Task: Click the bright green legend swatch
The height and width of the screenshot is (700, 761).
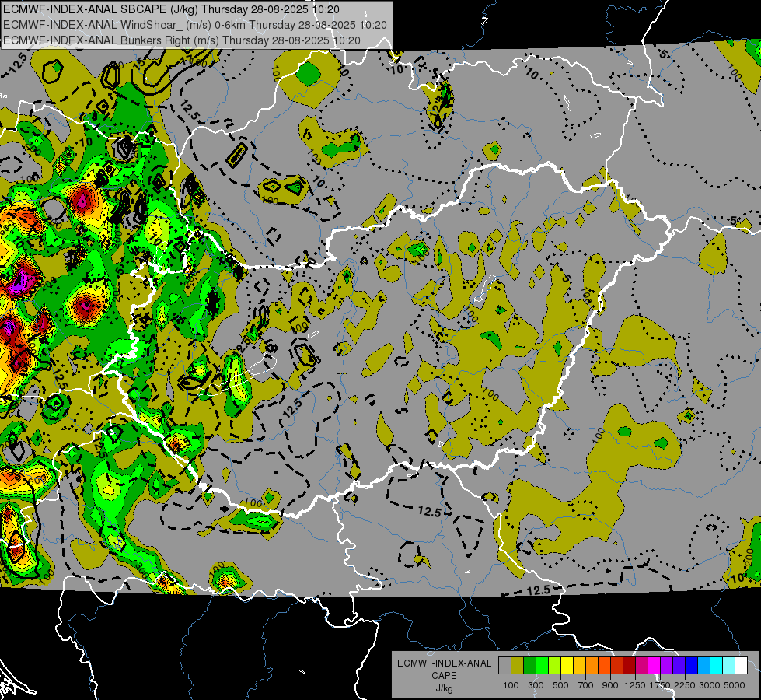Action: (542, 665)
